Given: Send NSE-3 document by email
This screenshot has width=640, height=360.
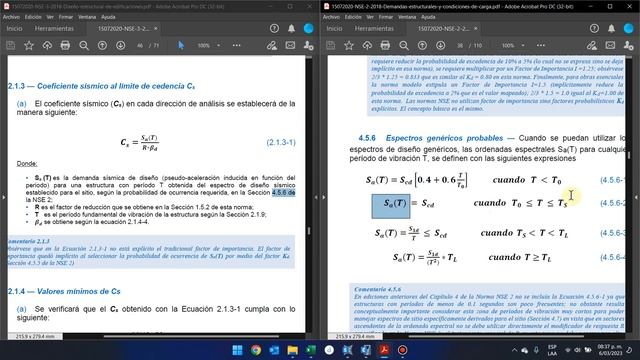Looking at the screenshot, I should click(290, 45).
